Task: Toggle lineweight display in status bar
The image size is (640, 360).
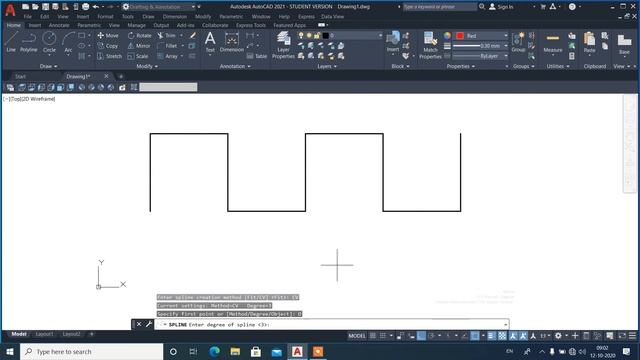Action: pyautogui.click(x=492, y=336)
